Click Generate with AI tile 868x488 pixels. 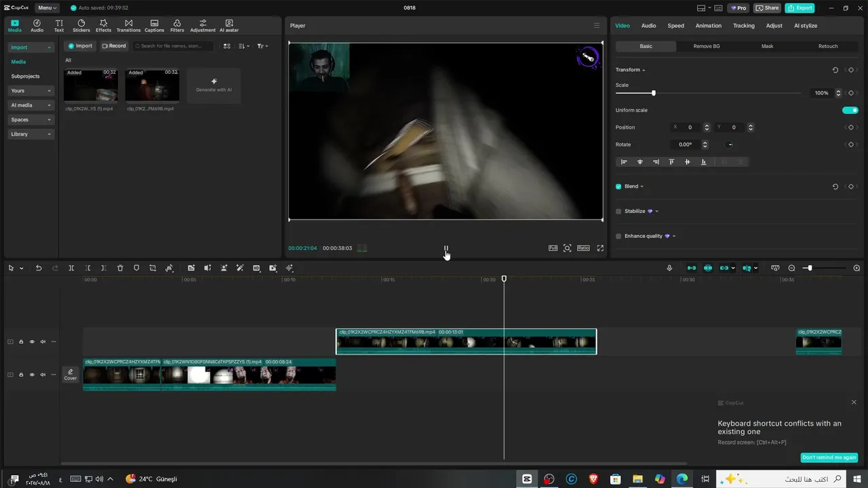pos(214,85)
